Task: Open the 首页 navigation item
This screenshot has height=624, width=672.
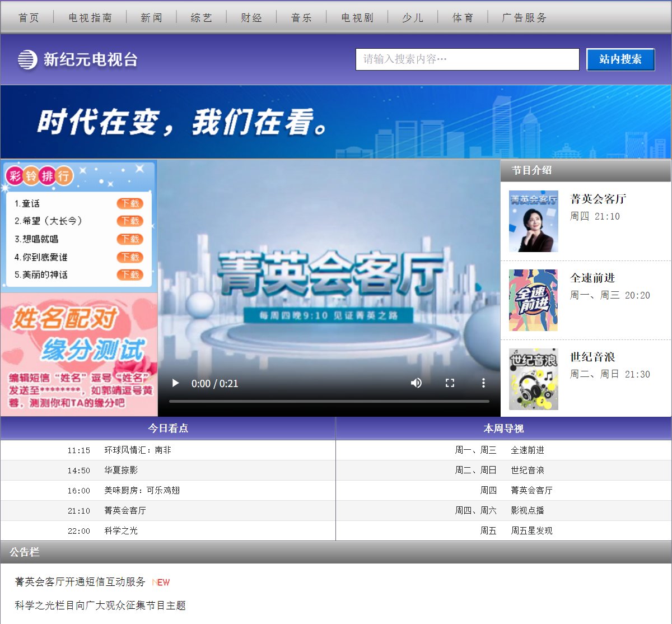Action: click(x=29, y=18)
